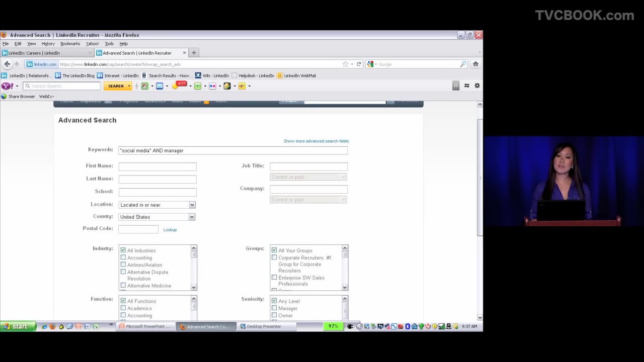Image resolution: width=644 pixels, height=362 pixels.
Task: Open the Yahoo SEARCH button dropdown arrow
Action: pos(129,86)
